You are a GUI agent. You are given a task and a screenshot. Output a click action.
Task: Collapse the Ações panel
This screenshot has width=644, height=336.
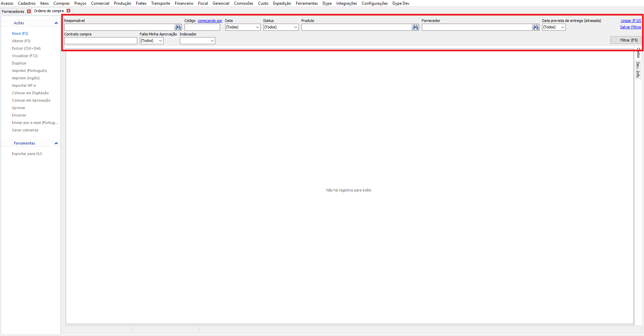coord(56,23)
